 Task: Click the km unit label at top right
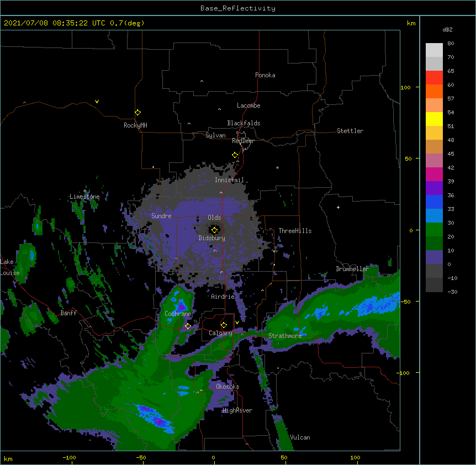pyautogui.click(x=411, y=23)
